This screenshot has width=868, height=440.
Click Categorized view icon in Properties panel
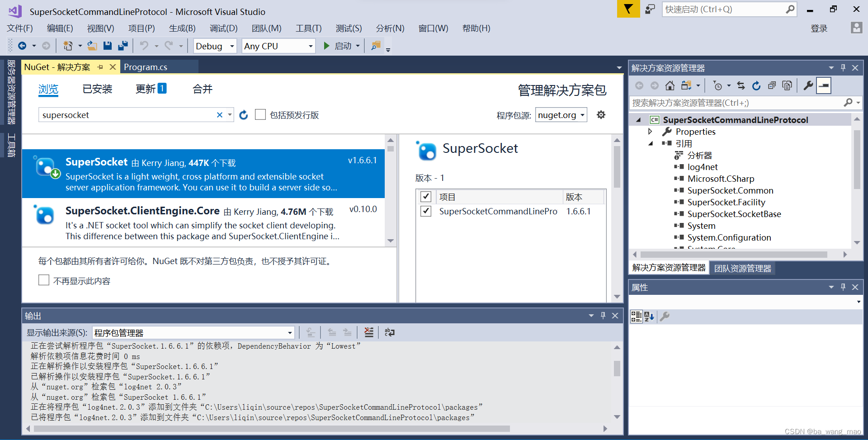point(637,317)
